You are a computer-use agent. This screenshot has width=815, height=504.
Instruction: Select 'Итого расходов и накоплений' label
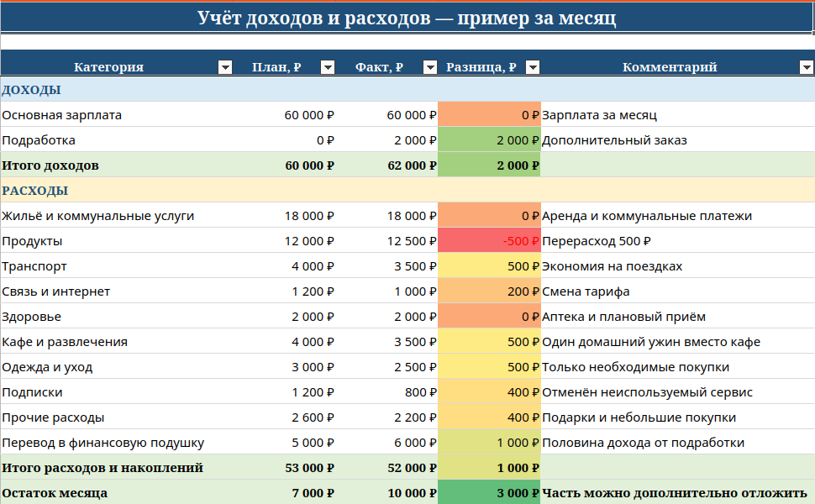click(117, 468)
